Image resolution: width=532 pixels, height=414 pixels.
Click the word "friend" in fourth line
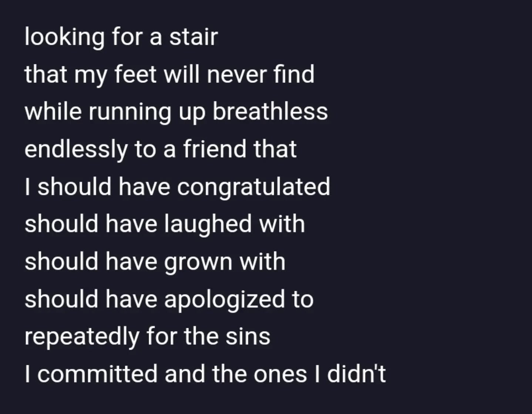(x=215, y=149)
